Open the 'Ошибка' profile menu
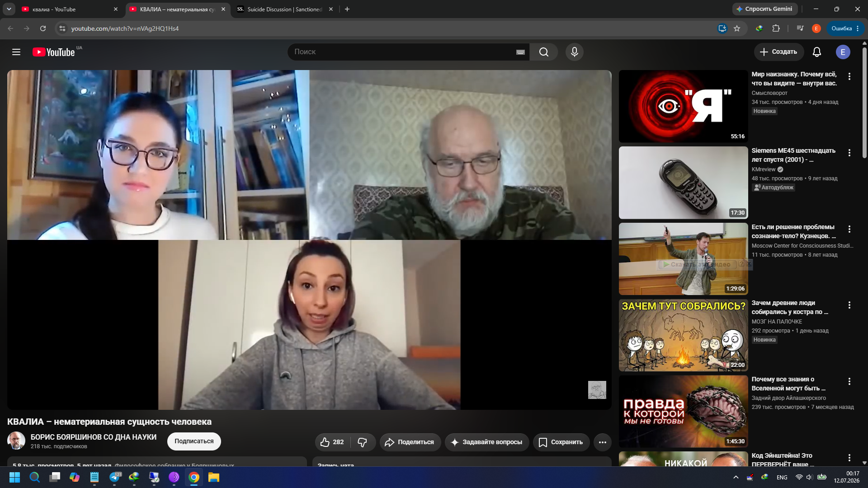The width and height of the screenshot is (868, 488). coord(845,28)
